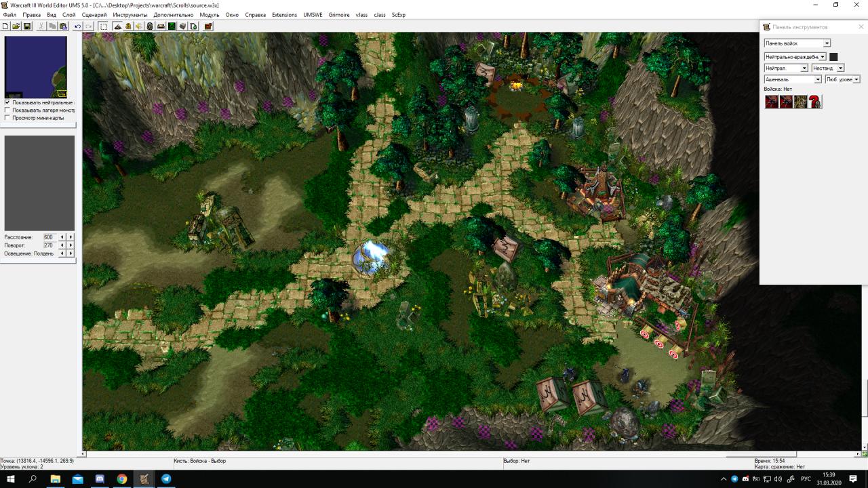The height and width of the screenshot is (488, 868).
Task: Open the "Extensions" menu
Action: coord(284,15)
